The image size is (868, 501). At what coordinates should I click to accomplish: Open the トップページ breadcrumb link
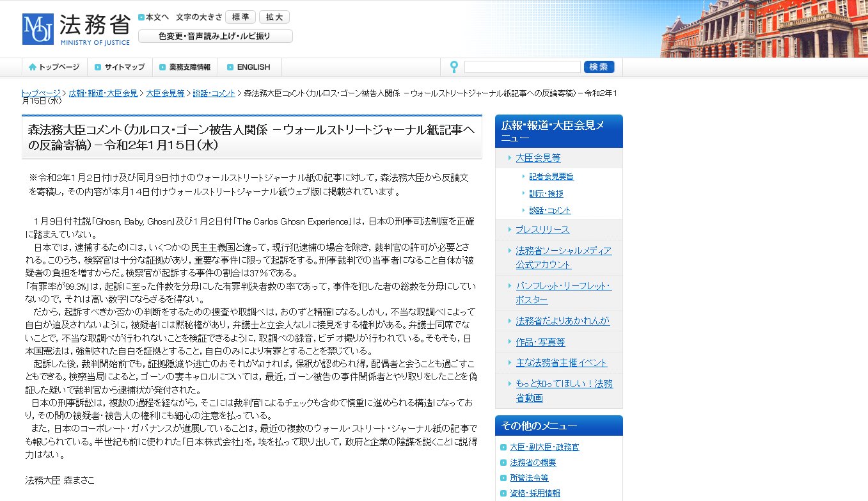(41, 93)
